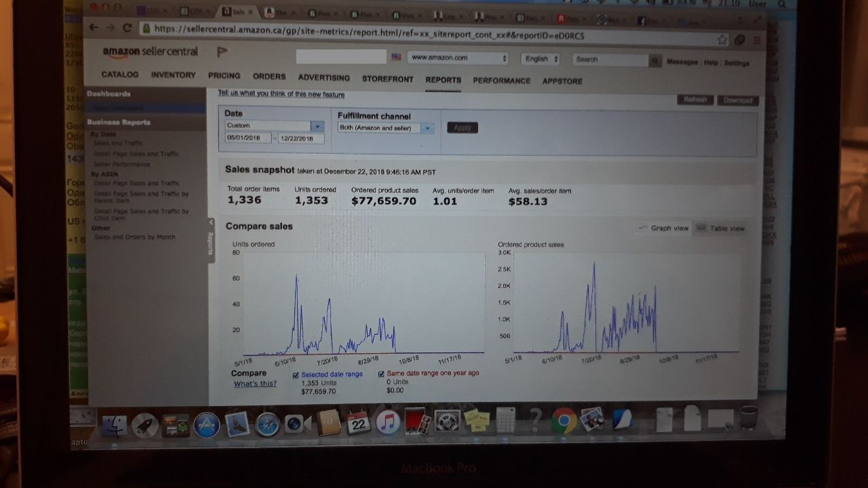
Task: Toggle Same date range one year ago checkbox
Action: click(x=381, y=373)
